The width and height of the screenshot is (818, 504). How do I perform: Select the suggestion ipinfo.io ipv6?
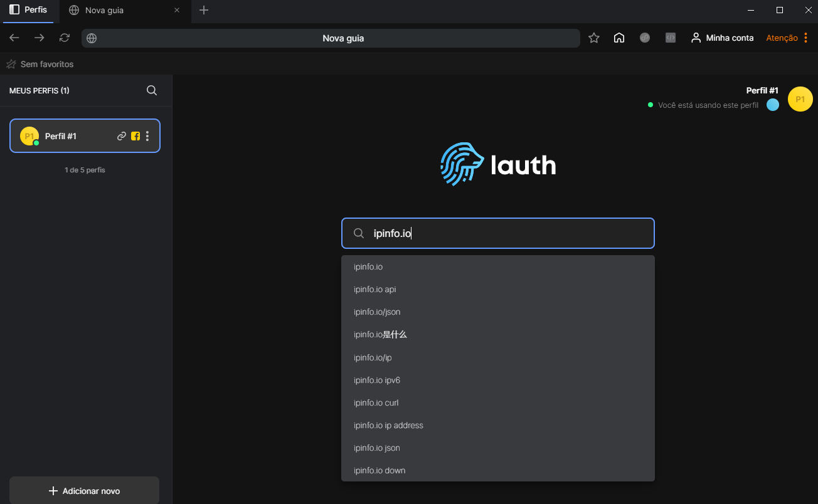click(x=498, y=380)
